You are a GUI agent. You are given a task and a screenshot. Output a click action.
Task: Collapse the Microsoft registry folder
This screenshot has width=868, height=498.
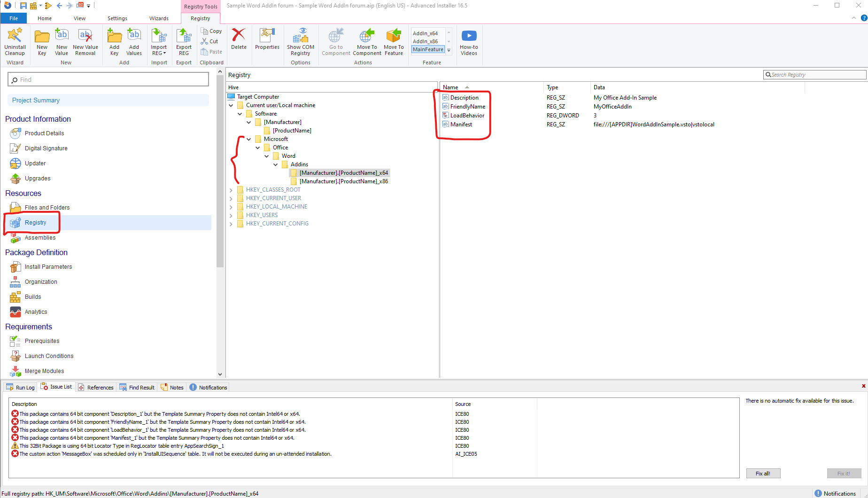pos(249,139)
